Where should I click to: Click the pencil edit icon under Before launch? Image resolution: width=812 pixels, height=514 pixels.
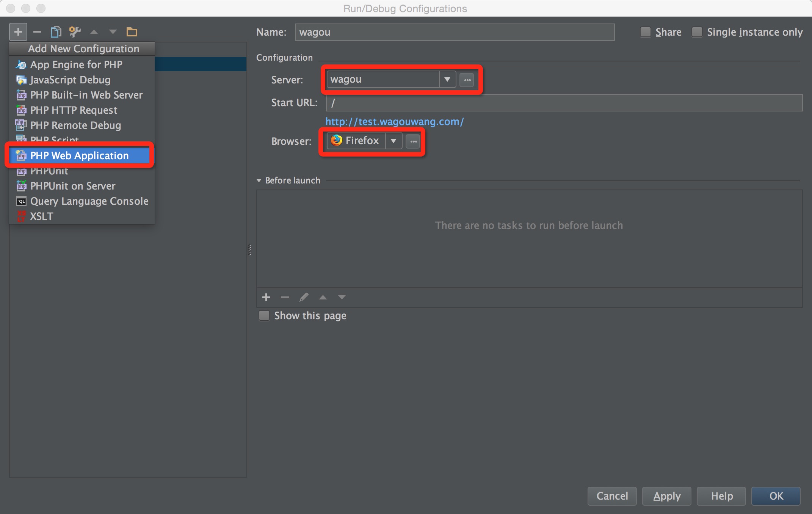304,298
